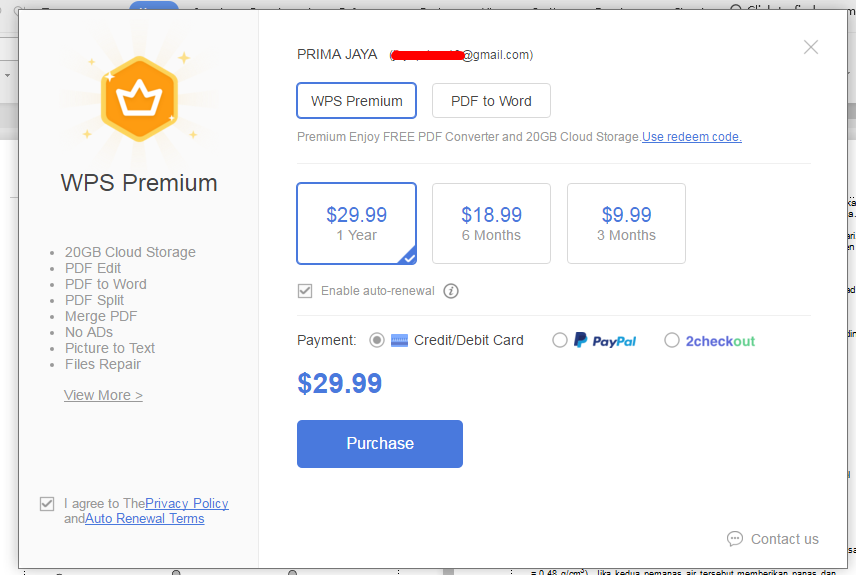Click the auto-renewal info icon
The image size is (856, 575).
[x=451, y=291]
